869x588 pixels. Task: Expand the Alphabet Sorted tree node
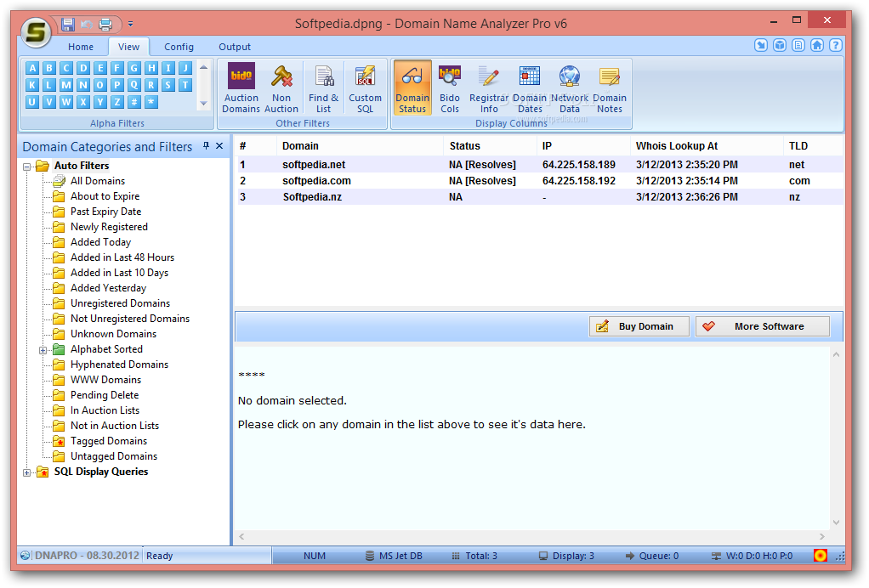click(x=43, y=350)
